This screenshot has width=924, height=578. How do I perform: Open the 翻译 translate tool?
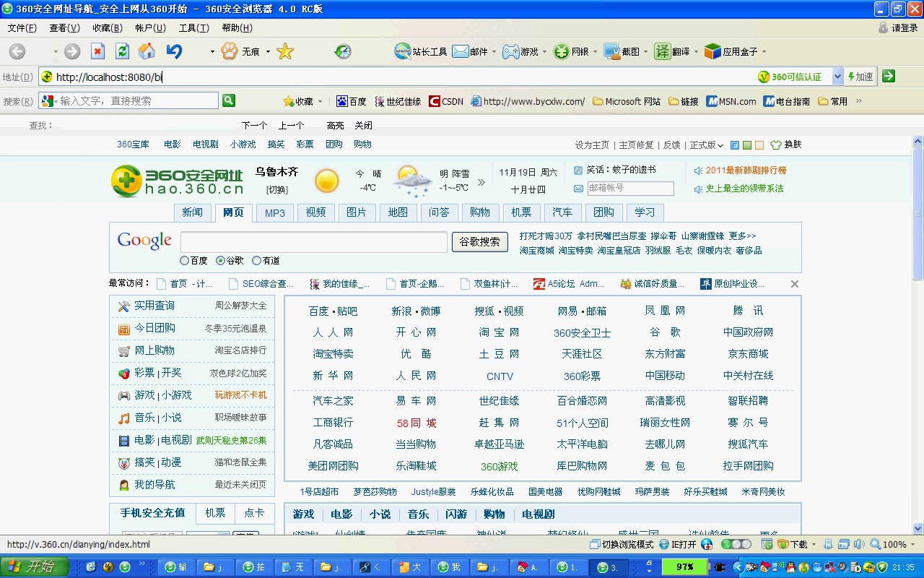point(672,51)
